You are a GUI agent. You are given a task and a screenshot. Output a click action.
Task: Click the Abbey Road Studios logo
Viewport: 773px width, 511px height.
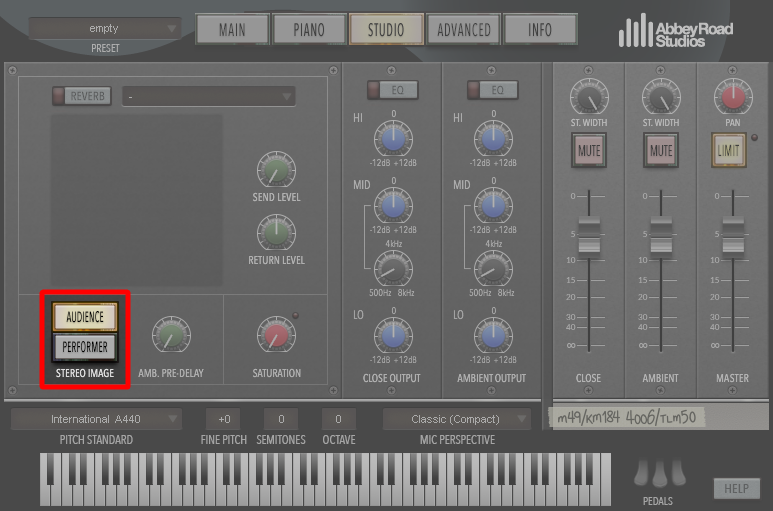[676, 31]
